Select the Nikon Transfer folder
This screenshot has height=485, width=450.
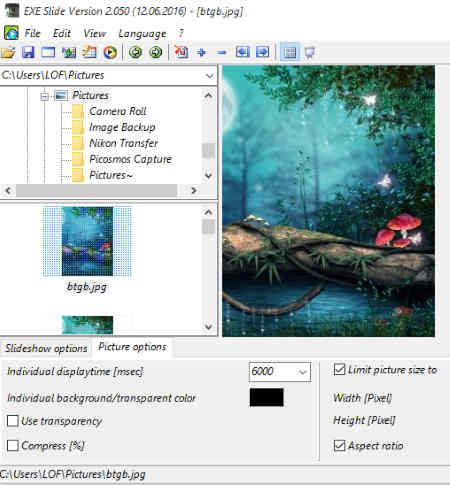[x=123, y=143]
